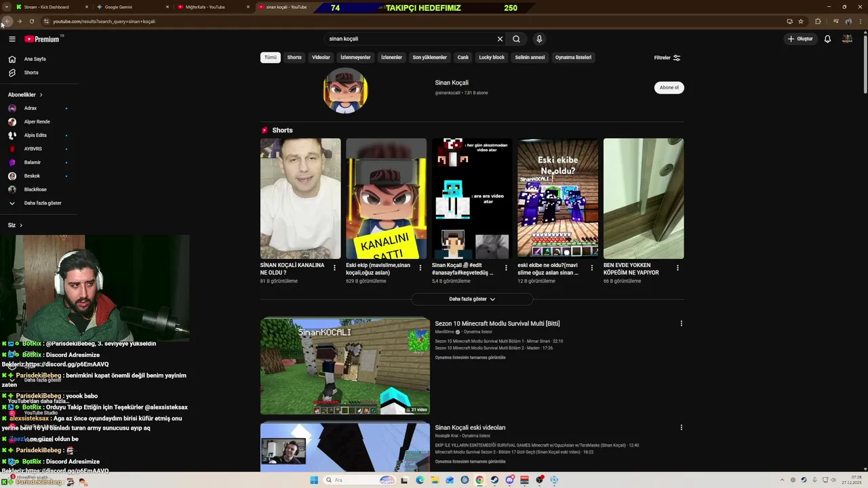
Task: Clear the search box with the X icon
Action: [x=500, y=39]
